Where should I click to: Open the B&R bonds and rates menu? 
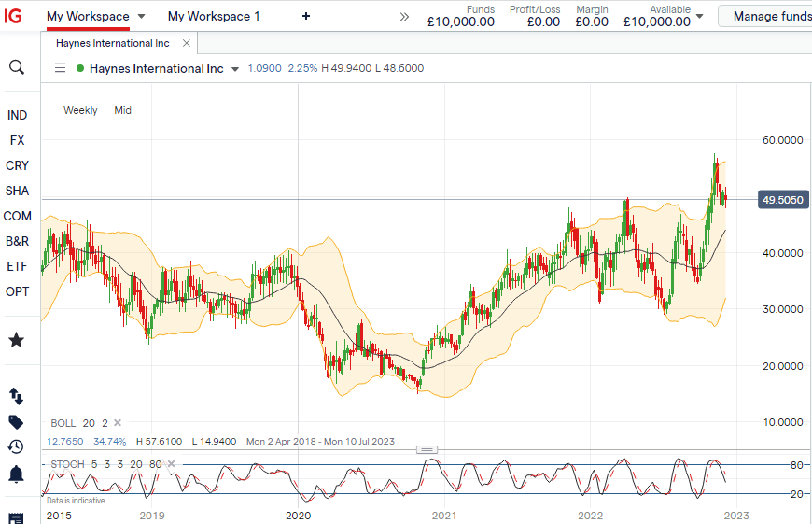click(17, 242)
